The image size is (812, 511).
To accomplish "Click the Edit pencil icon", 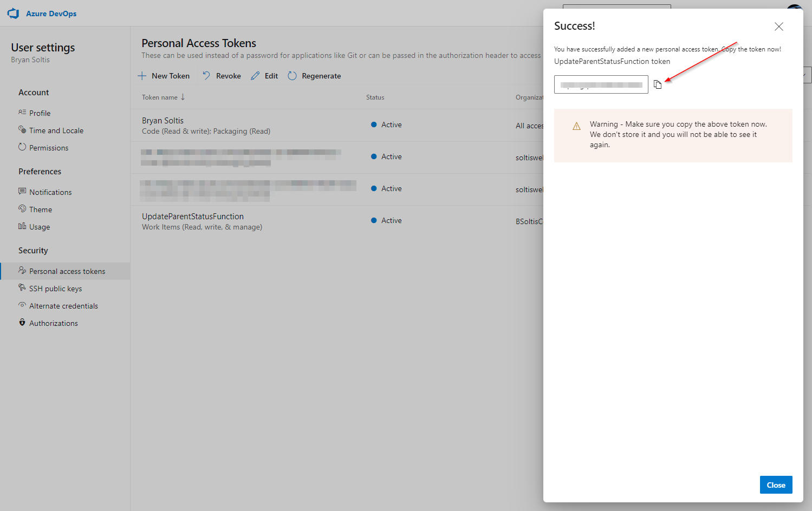I will (255, 76).
